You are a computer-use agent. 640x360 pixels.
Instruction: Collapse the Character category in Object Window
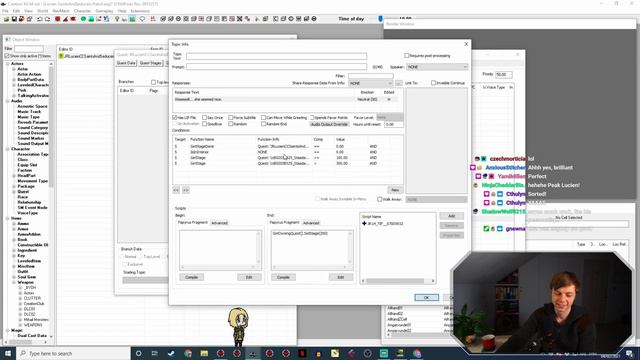tap(8, 149)
